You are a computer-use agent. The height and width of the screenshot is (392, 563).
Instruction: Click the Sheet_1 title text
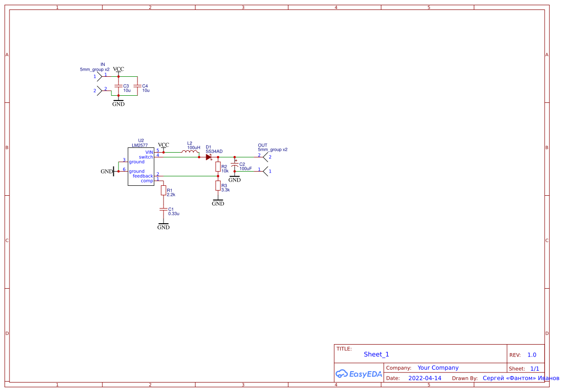click(x=376, y=354)
